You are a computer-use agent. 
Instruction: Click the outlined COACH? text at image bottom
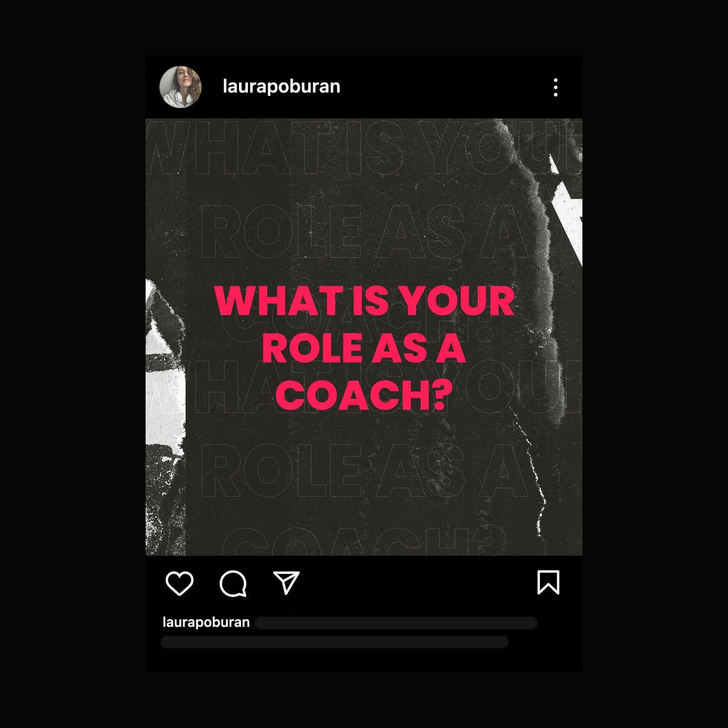pos(364,540)
